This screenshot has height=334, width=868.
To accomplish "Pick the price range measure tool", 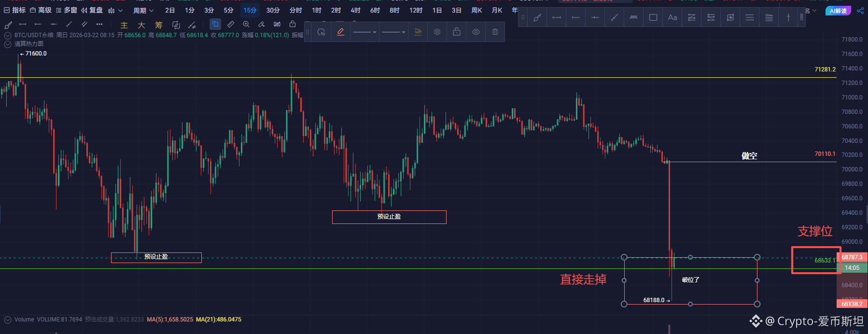I will (x=634, y=17).
